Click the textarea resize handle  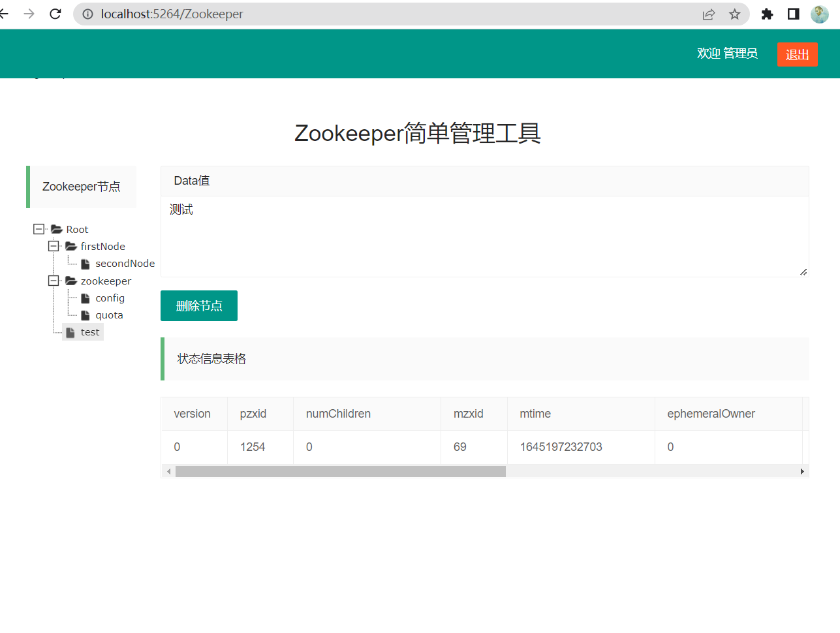pyautogui.click(x=803, y=271)
